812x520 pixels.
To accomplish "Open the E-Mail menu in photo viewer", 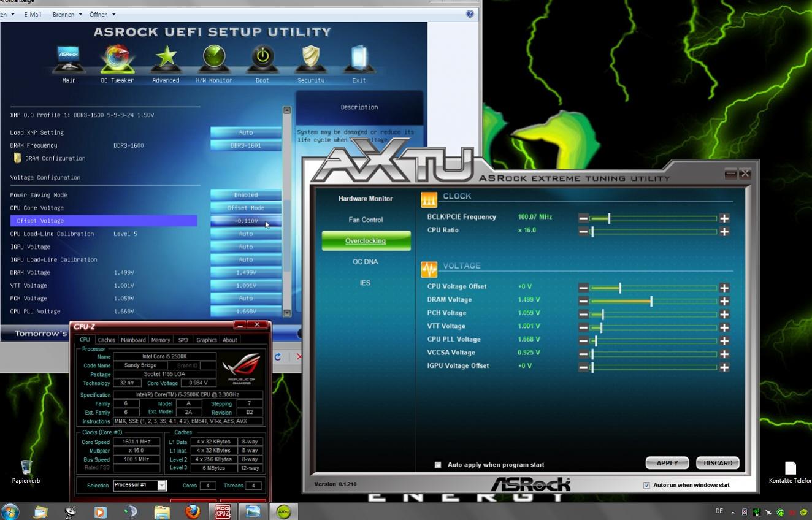I will click(33, 14).
